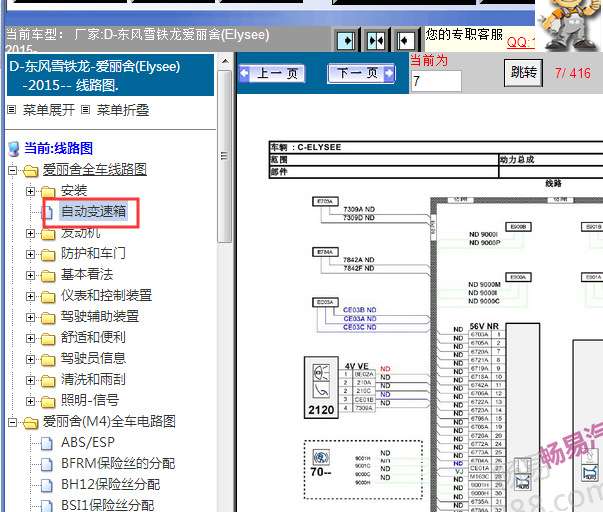Click the E703A connector box in diagram
603x512 pixels.
point(325,202)
